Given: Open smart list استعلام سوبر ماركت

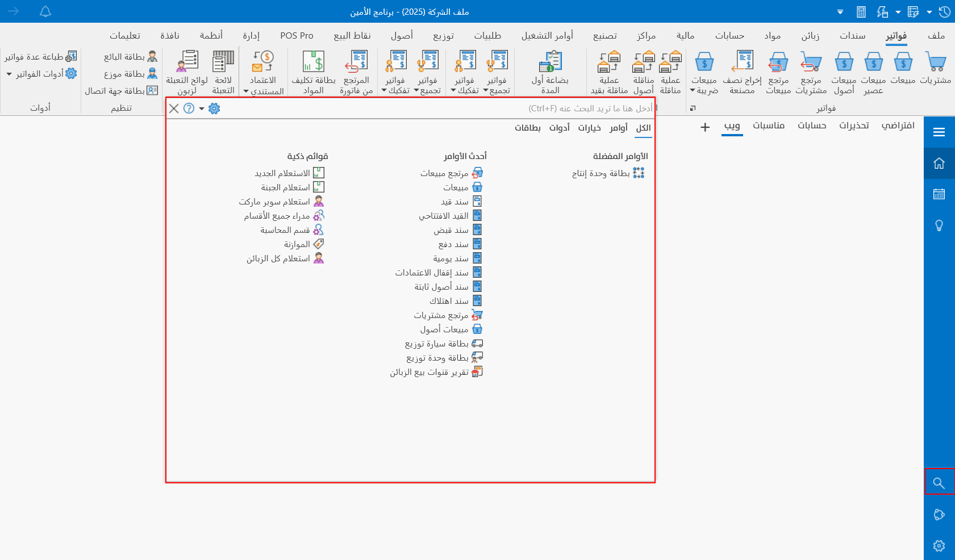Looking at the screenshot, I should click(x=281, y=202).
